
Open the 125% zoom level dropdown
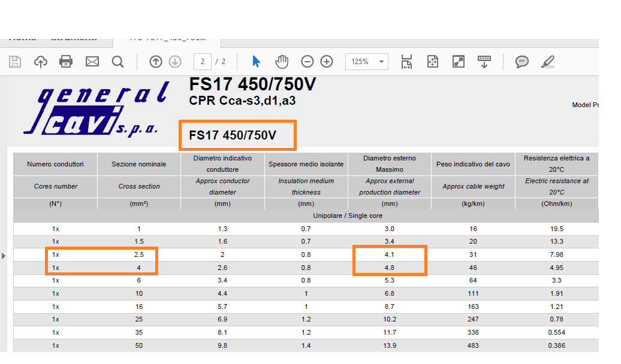tap(367, 62)
